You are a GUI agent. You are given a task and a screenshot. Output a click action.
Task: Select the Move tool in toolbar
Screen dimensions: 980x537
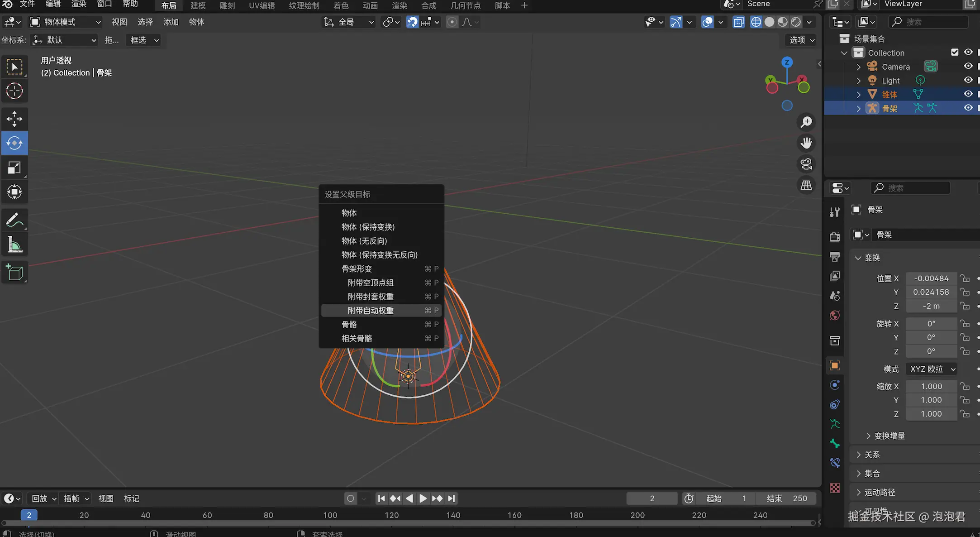coord(14,119)
